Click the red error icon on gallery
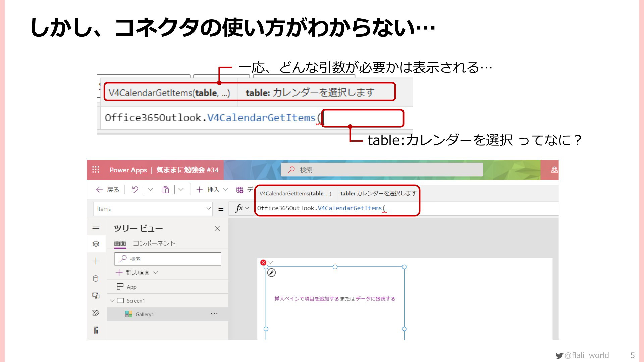This screenshot has height=362, width=644. tap(263, 262)
